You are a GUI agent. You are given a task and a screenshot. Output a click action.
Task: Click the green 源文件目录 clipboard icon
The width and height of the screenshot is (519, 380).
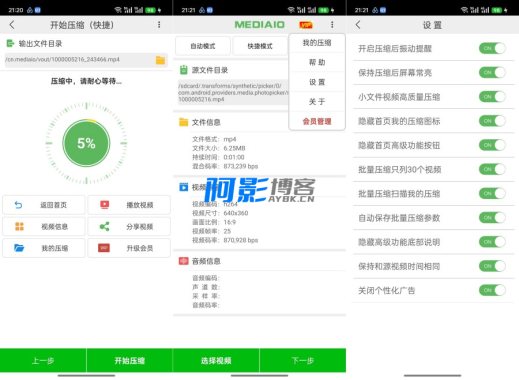click(x=184, y=70)
